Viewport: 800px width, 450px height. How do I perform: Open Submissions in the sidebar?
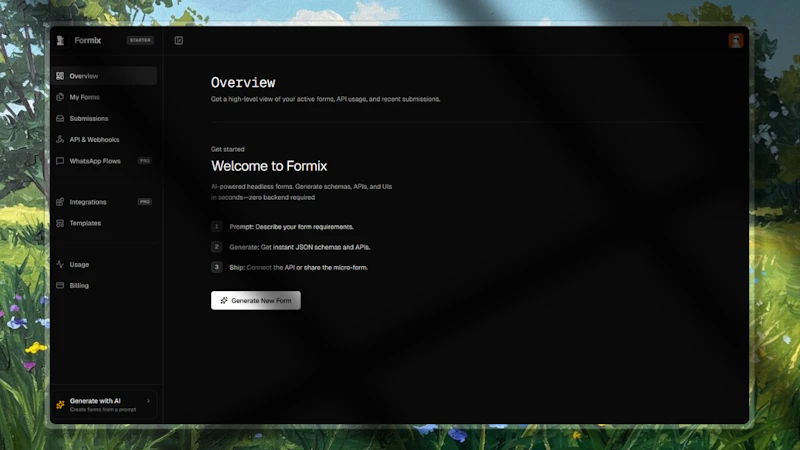point(104,118)
